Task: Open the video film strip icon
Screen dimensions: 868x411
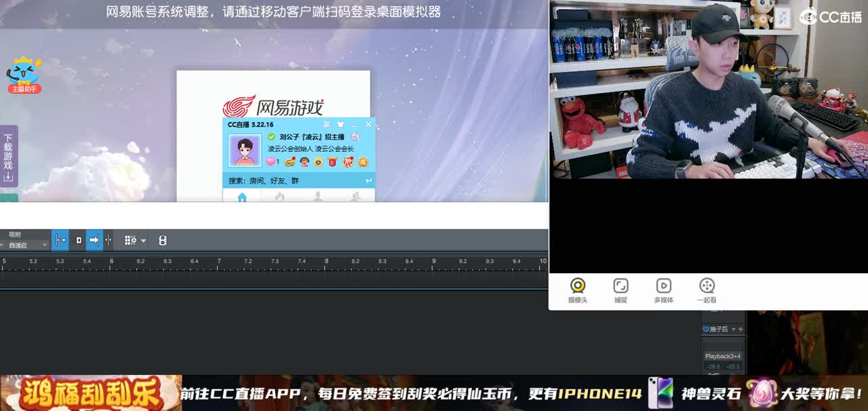Action: pyautogui.click(x=163, y=240)
